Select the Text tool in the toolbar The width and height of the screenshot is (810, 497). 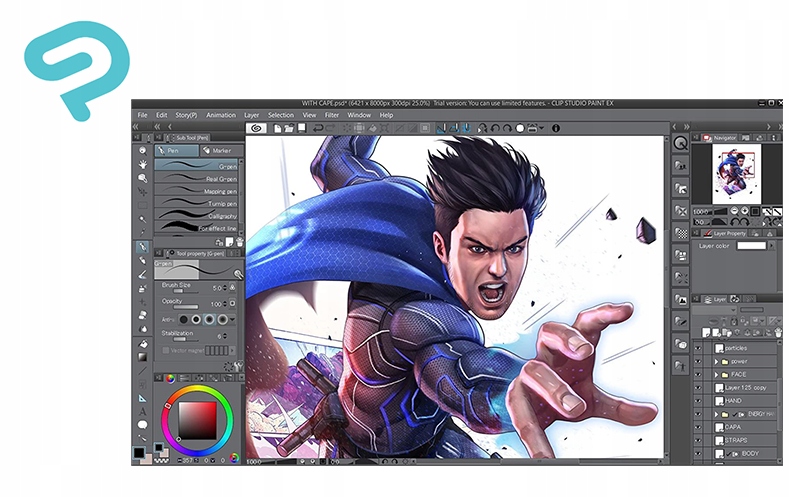tap(142, 411)
